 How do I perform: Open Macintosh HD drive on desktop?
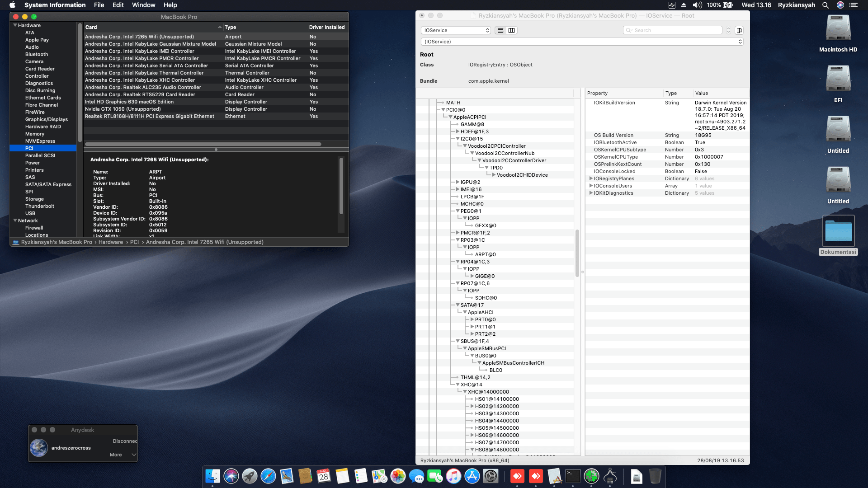(838, 34)
